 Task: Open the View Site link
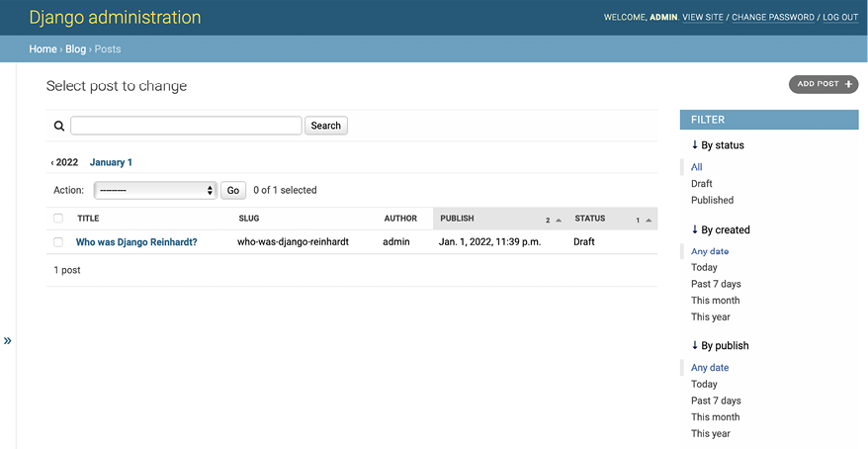703,17
